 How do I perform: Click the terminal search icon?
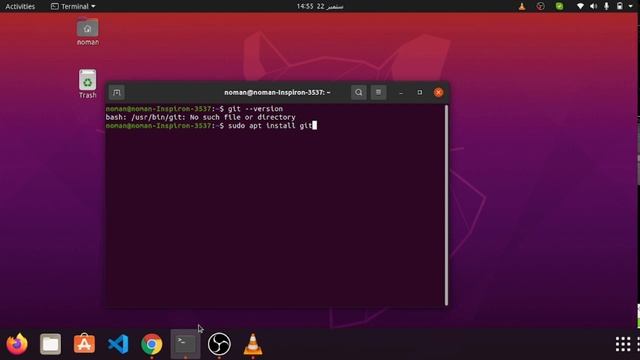pos(358,93)
